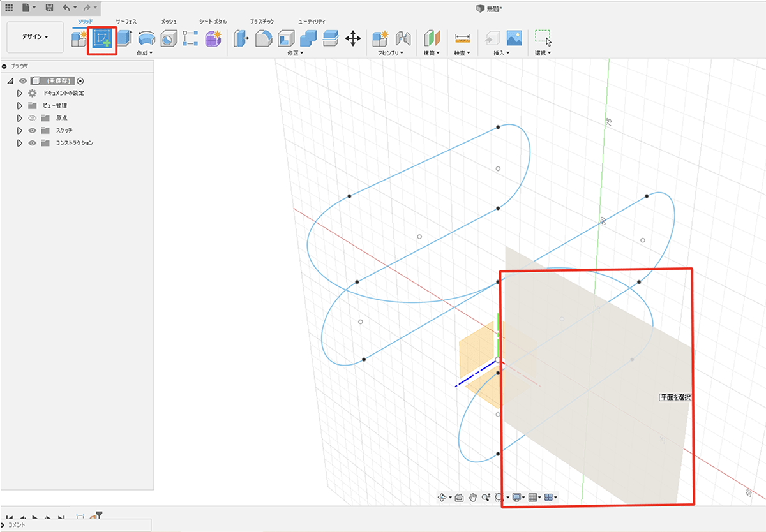Click the Insert image icon
Screen dimensions: 766x532
pos(514,38)
